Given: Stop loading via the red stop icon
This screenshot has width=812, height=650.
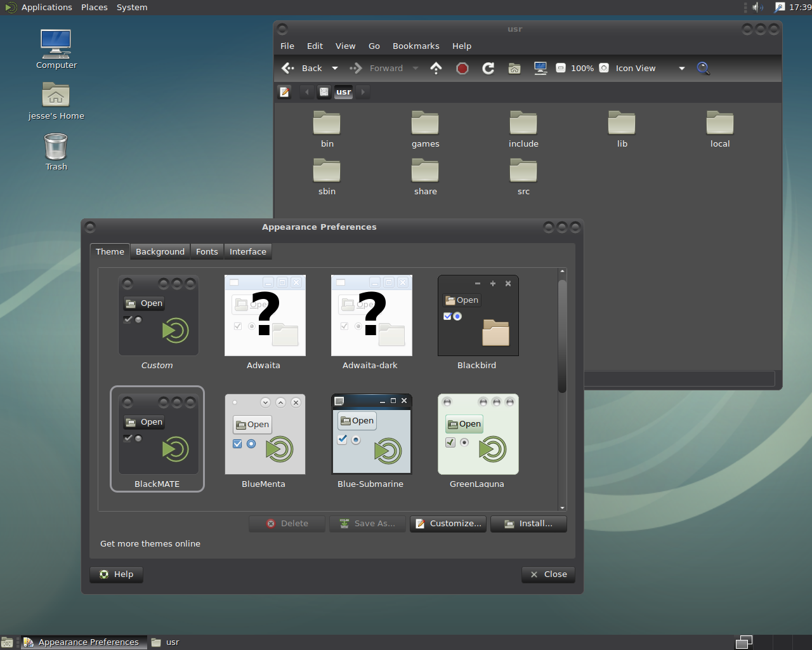Looking at the screenshot, I should point(462,68).
